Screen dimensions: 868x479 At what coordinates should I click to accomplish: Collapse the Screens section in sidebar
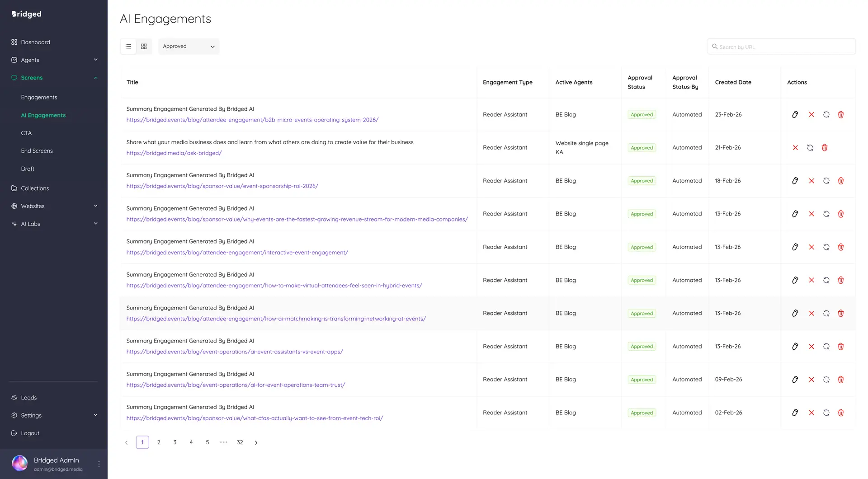point(95,78)
